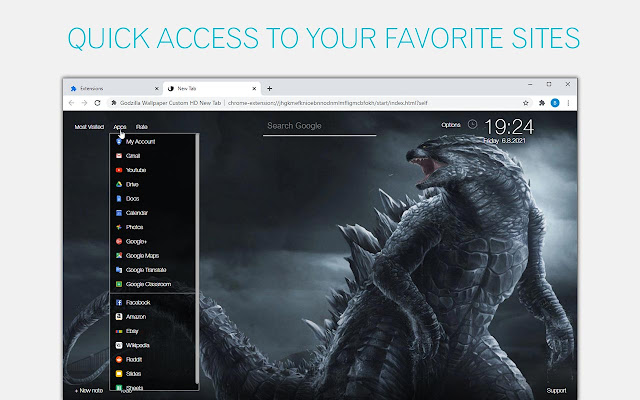Click the Calendar icon in apps list
The image size is (640, 400).
point(119,213)
